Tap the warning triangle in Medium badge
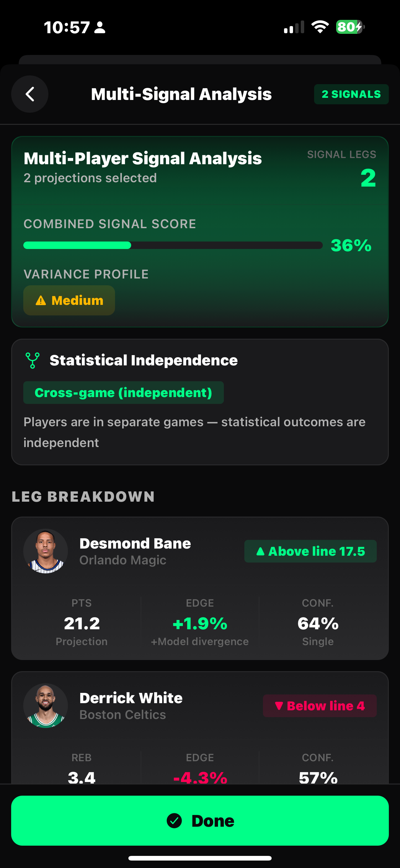The image size is (400, 868). coord(41,300)
